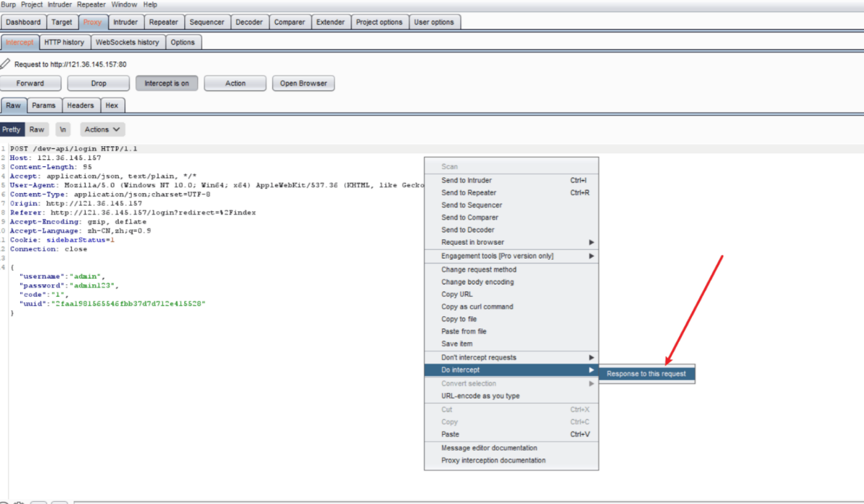Open the User options tab
This screenshot has width=864, height=504.
(x=434, y=22)
